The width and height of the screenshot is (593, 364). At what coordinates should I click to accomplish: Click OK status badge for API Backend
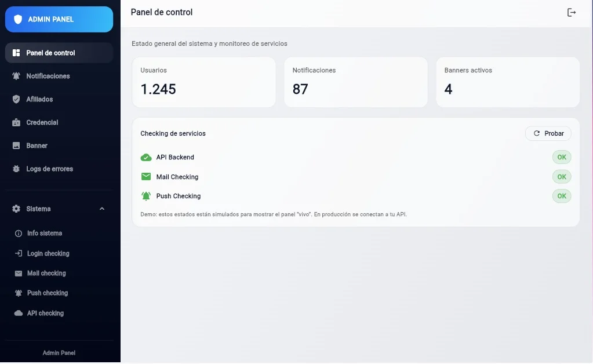(562, 157)
